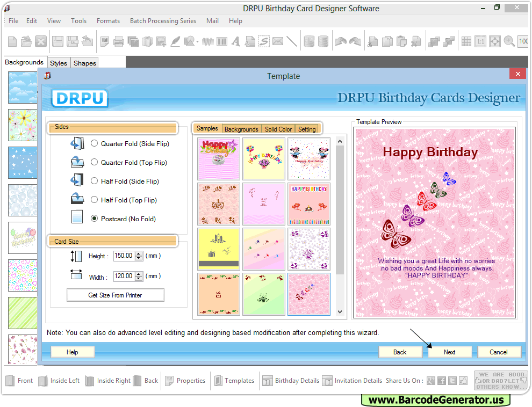Click the Zoom magnifier toolbar icon
The width and height of the screenshot is (532, 407).
click(x=509, y=41)
